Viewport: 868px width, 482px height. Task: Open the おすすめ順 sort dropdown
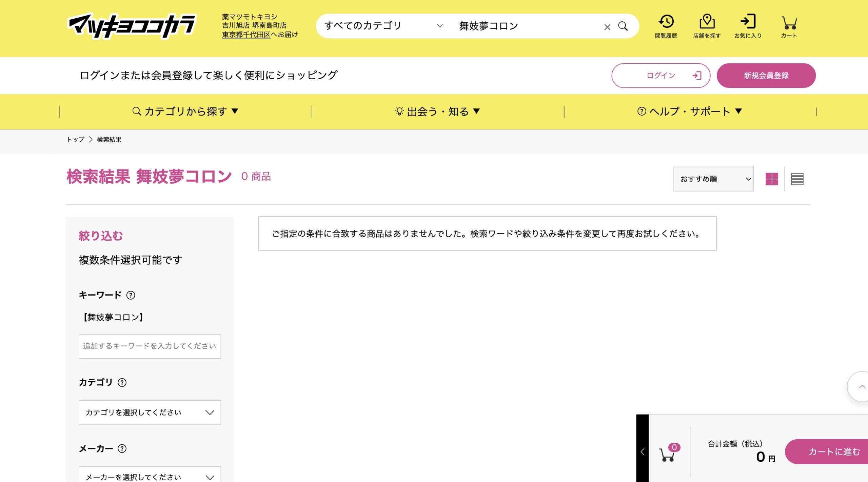coord(713,179)
